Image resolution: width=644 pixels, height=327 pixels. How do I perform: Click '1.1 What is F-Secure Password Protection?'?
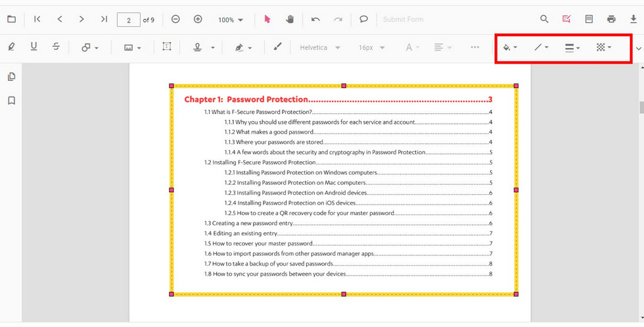click(258, 112)
